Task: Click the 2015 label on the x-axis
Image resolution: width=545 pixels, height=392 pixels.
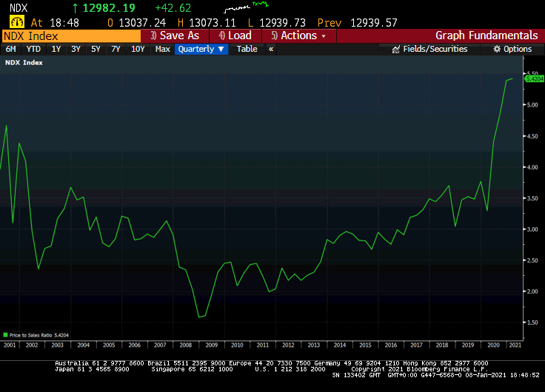Action: [x=365, y=345]
